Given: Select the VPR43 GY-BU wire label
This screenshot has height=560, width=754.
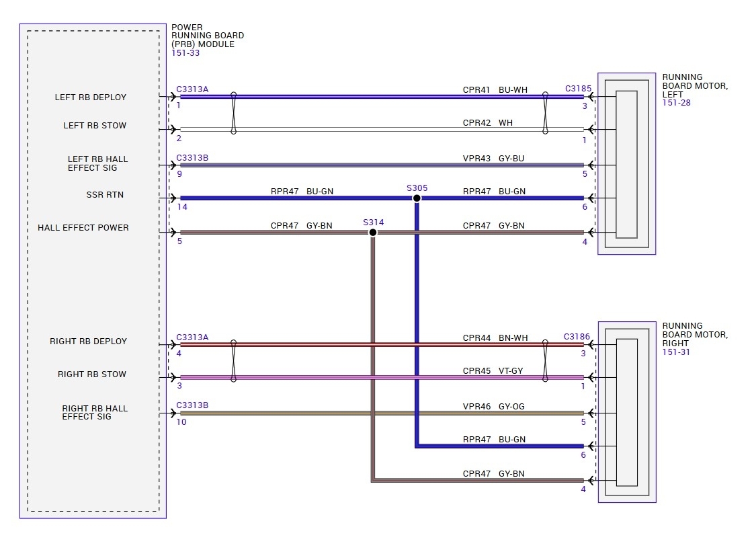Looking at the screenshot, I should [493, 158].
